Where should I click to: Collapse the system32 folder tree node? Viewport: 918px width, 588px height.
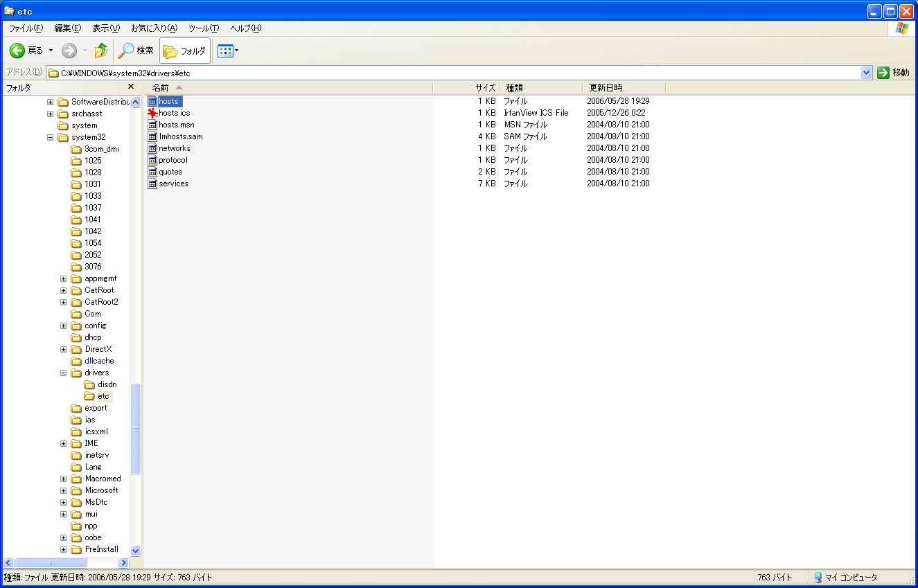click(x=51, y=137)
